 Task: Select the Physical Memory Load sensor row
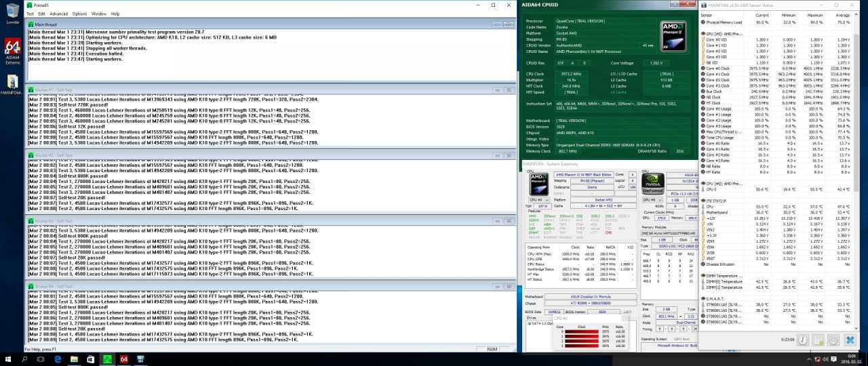tap(777, 22)
